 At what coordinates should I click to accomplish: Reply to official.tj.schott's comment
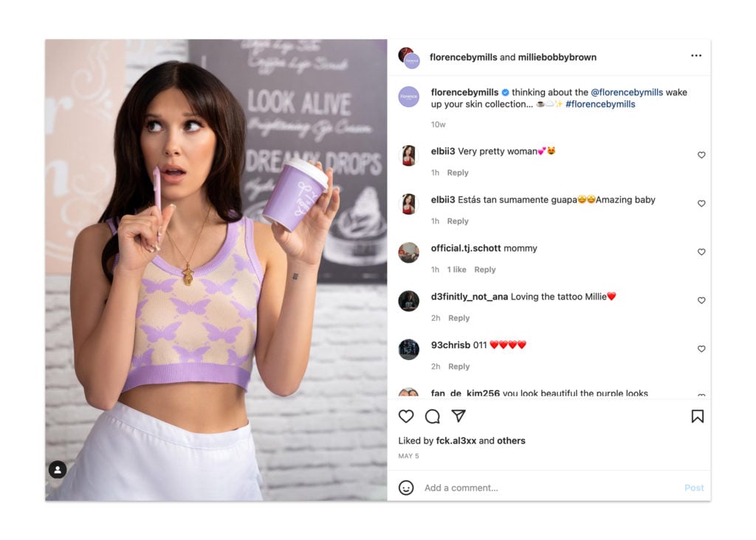pyautogui.click(x=484, y=270)
